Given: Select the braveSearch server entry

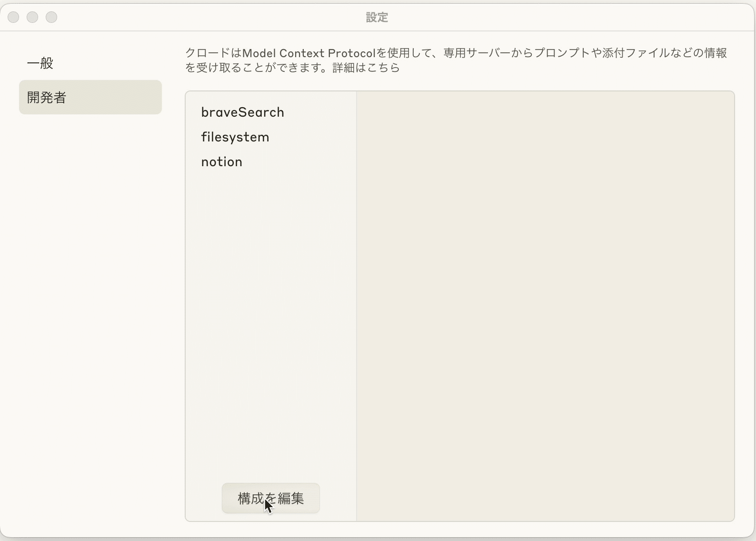Looking at the screenshot, I should (242, 112).
